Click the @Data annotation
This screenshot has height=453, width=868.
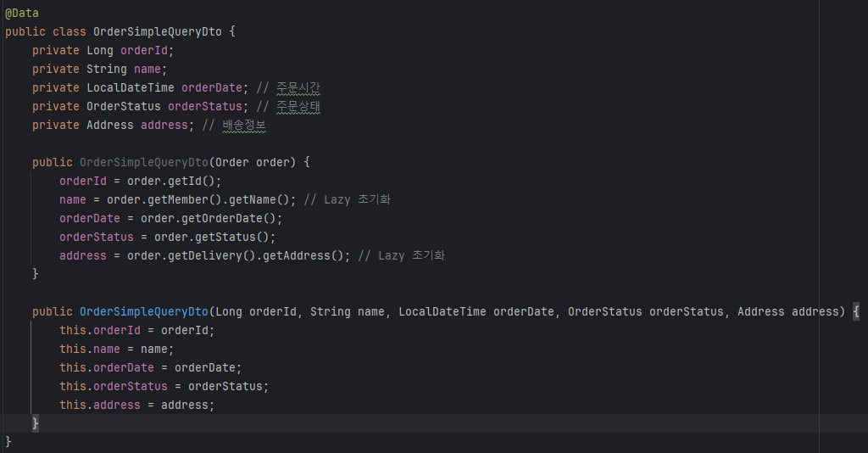tap(22, 14)
